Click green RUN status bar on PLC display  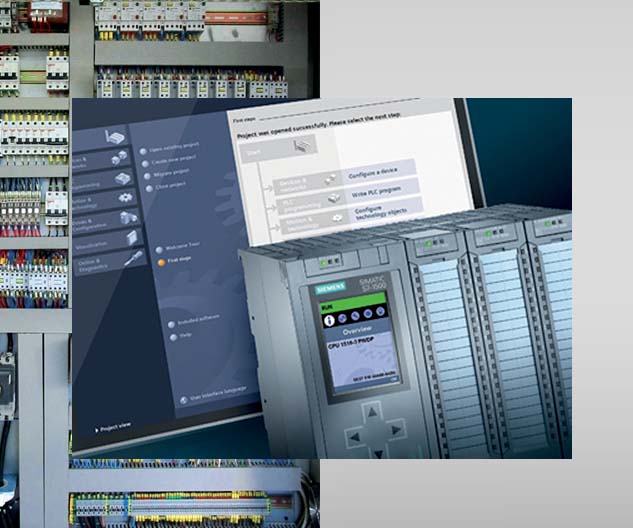click(353, 303)
